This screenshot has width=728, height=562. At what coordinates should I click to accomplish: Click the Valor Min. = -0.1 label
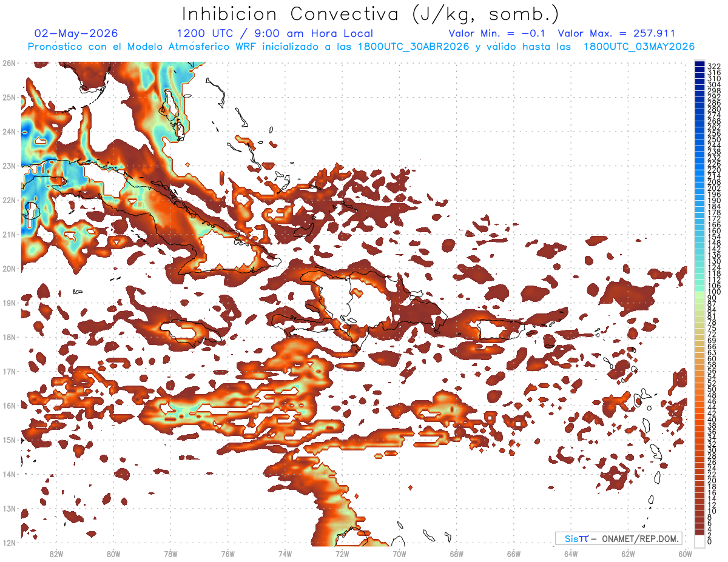(499, 33)
